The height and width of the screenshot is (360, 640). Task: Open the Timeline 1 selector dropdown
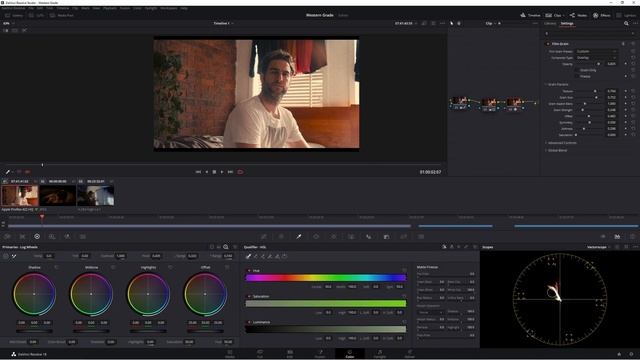224,23
